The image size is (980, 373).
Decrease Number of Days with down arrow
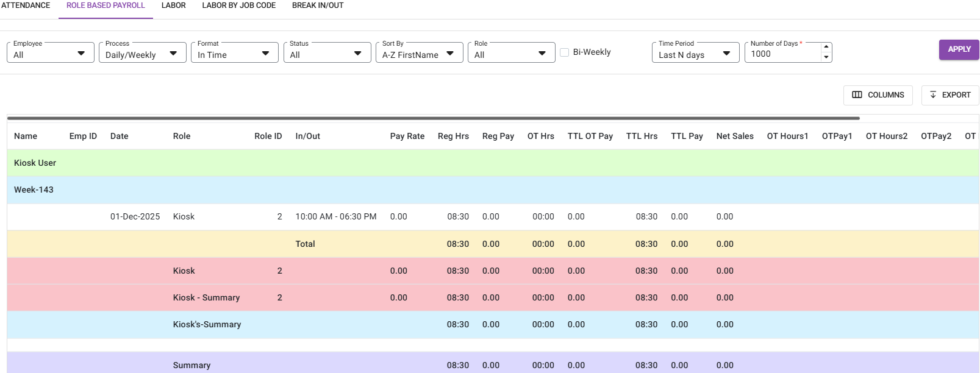826,57
